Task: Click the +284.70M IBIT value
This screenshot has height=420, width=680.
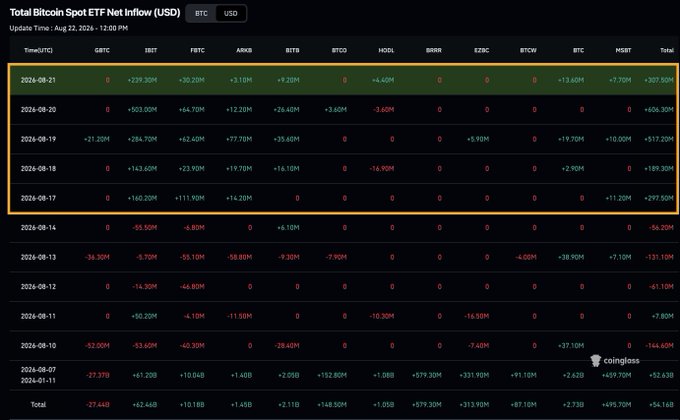Action: click(142, 139)
